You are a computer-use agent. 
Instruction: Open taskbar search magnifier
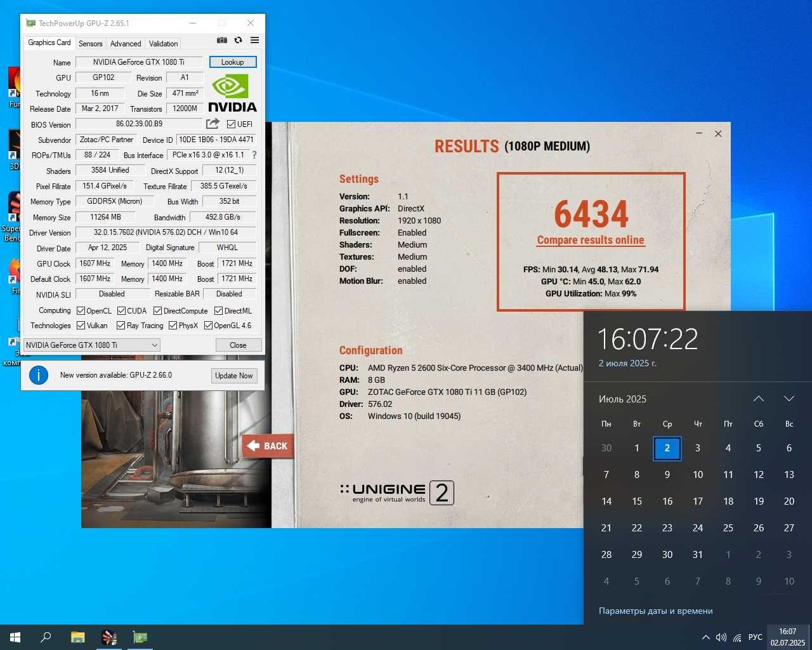[46, 637]
